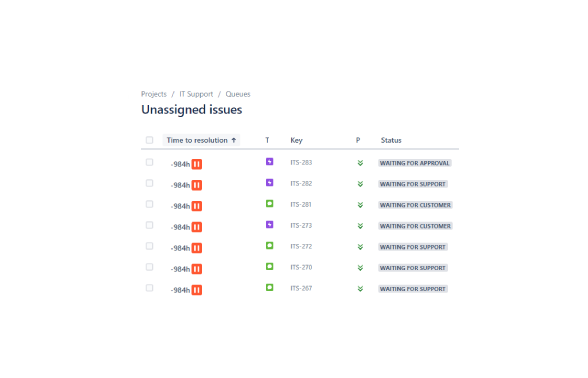Open issue ITS-281
Viewport: 588px width, 378px height.
(x=301, y=205)
